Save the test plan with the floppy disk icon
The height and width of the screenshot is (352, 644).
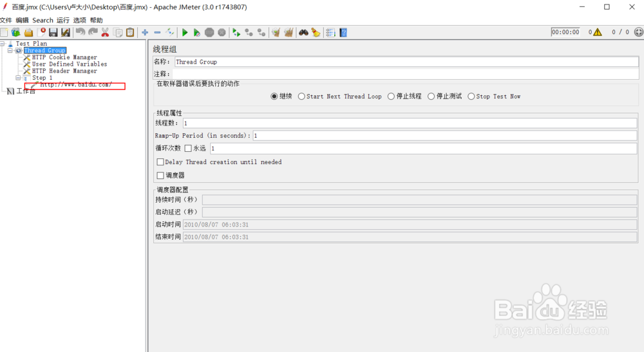pyautogui.click(x=53, y=32)
